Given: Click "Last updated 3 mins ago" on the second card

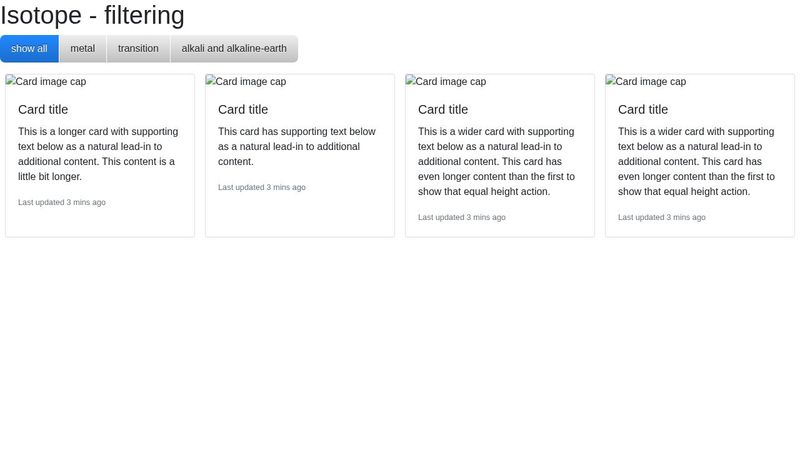Looking at the screenshot, I should tap(262, 187).
